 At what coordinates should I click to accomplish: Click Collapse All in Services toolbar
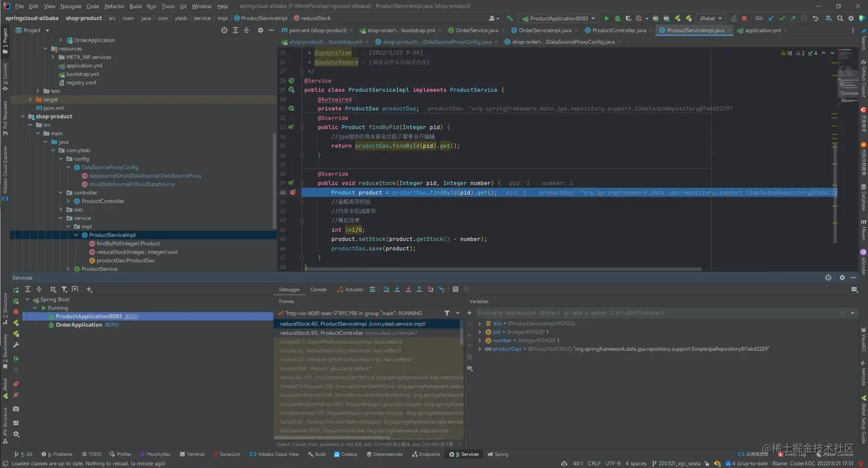tap(39, 289)
